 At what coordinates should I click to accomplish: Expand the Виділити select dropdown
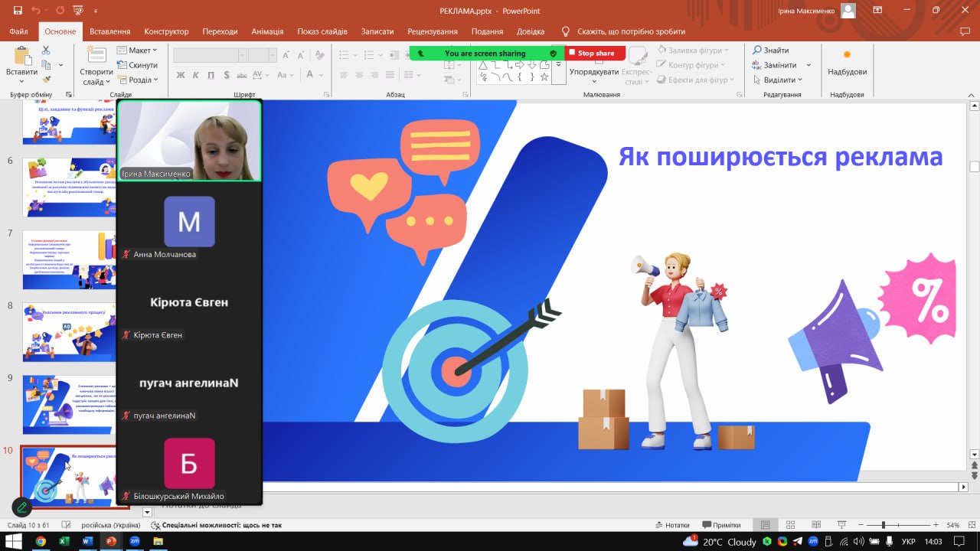[782, 80]
